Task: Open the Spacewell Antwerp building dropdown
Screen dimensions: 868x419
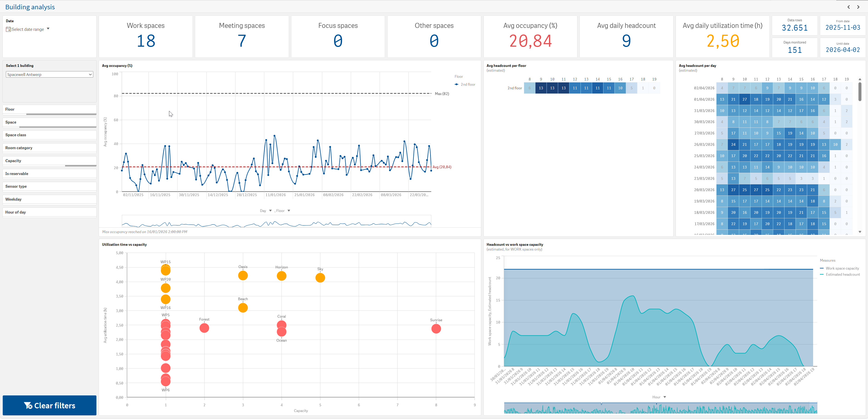Action: point(49,74)
